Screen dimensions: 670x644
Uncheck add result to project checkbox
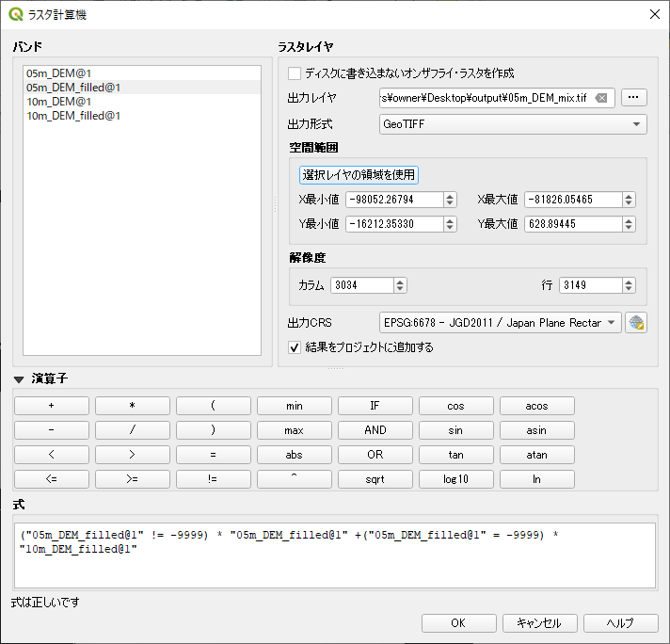tap(295, 347)
